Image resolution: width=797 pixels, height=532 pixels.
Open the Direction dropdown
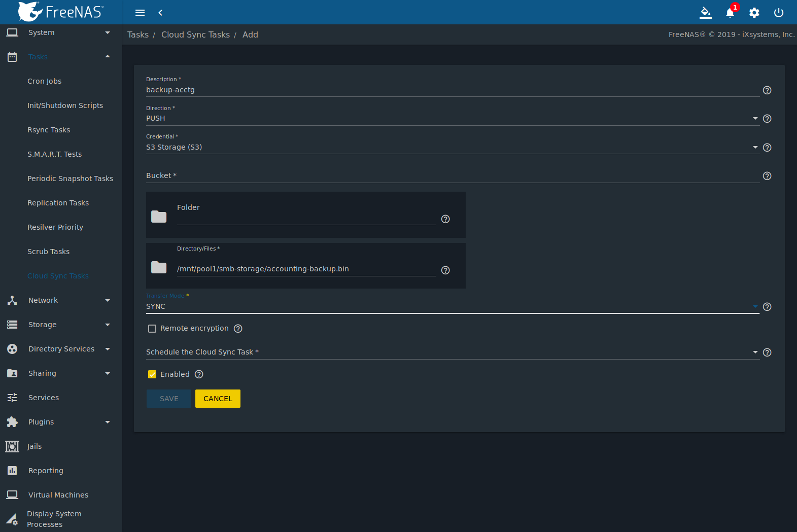click(453, 118)
